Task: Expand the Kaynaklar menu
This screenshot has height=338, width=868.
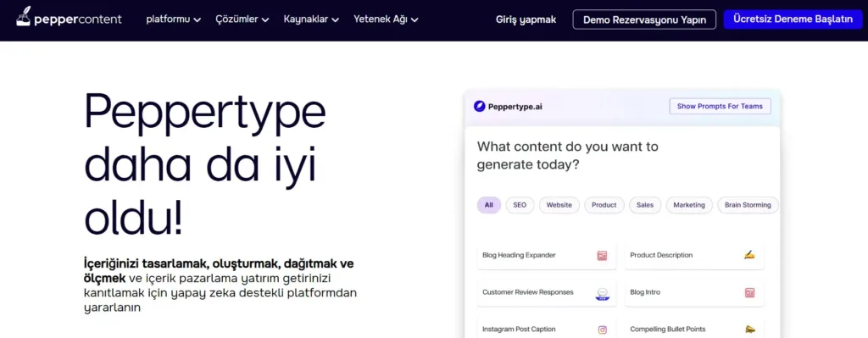Action: (x=311, y=19)
